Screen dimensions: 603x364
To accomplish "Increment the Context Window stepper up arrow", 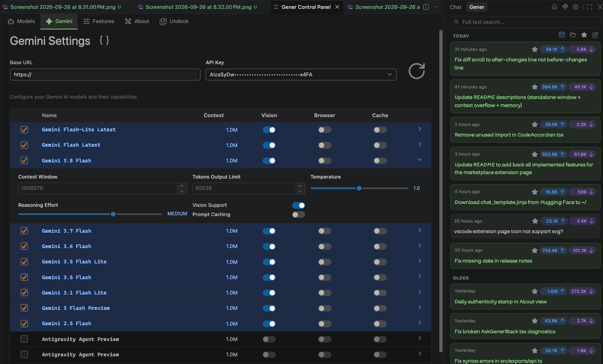I will [x=182, y=186].
